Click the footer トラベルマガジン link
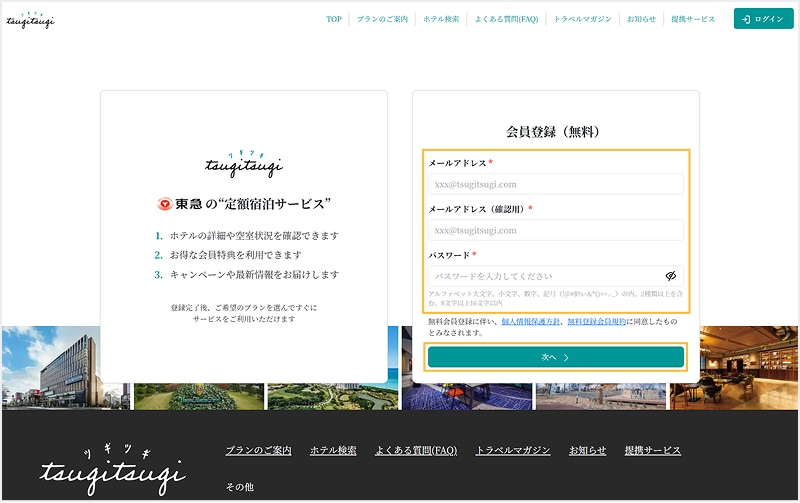 [x=512, y=451]
